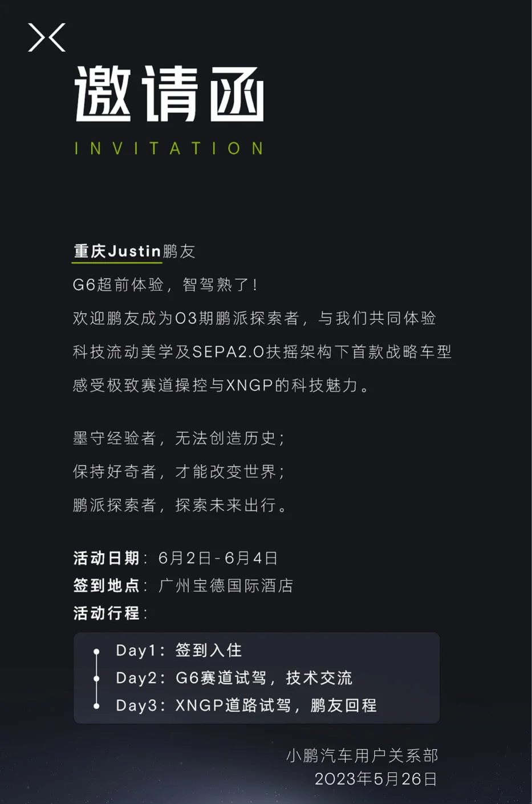
Task: Click the G6超前体验 headline line
Action: [x=165, y=285]
